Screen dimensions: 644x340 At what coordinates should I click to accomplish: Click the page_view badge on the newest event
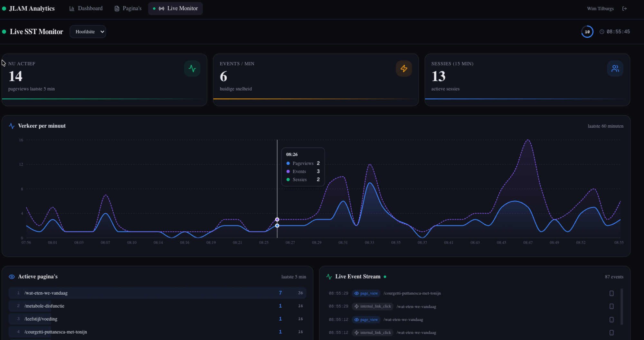[366, 293]
